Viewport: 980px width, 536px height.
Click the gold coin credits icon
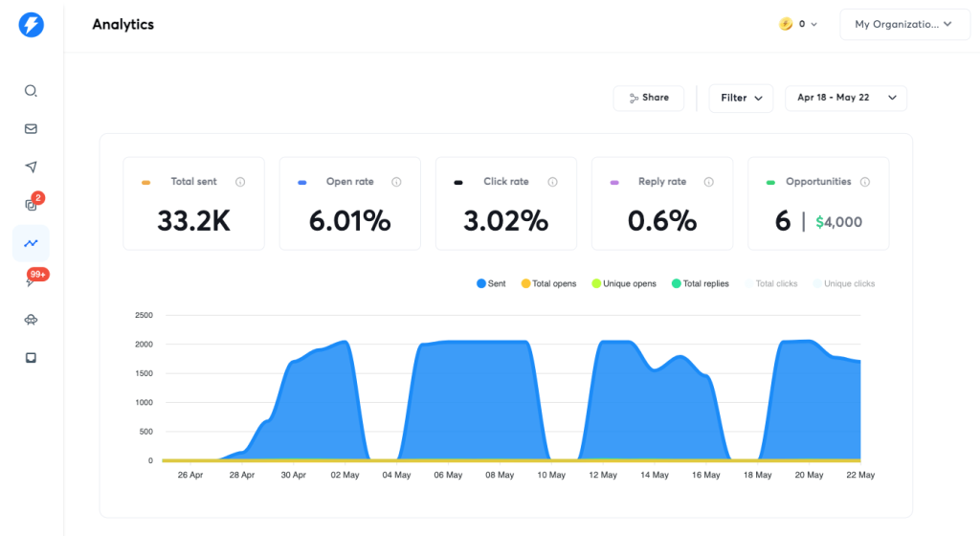click(x=786, y=24)
